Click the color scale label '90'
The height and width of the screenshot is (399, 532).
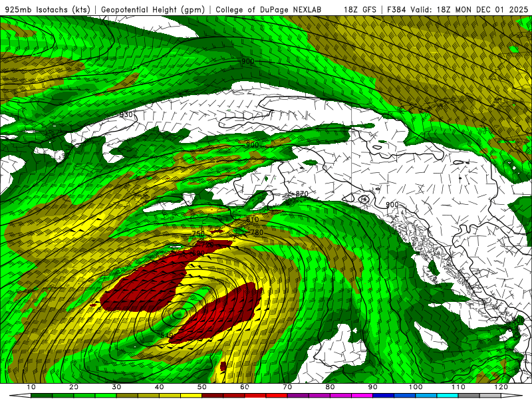(373, 387)
